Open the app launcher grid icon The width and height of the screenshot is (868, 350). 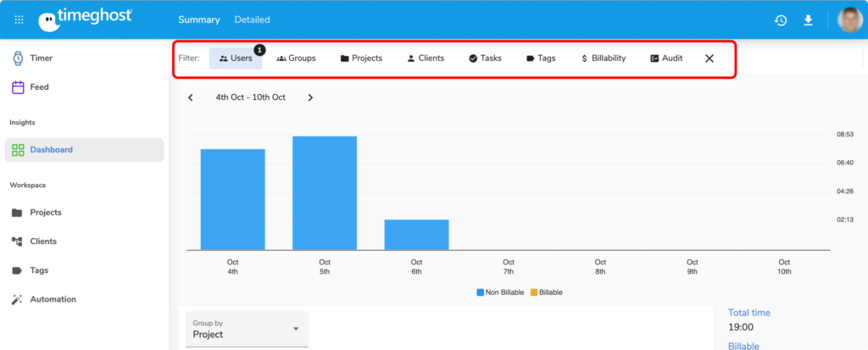tap(19, 19)
